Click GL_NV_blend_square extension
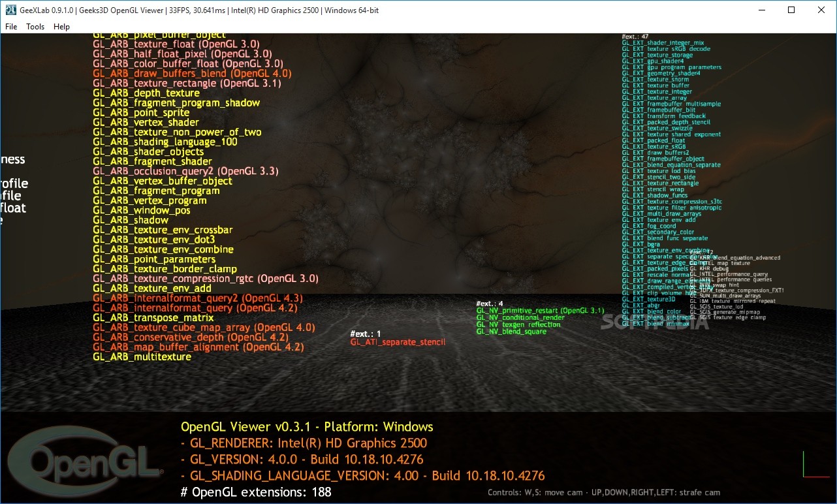837x504 pixels. pyautogui.click(x=511, y=332)
